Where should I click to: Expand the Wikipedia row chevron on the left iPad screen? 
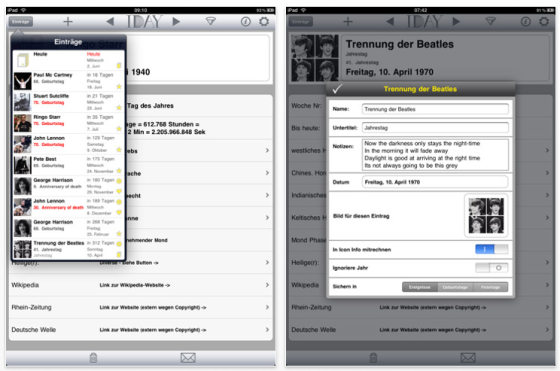(x=267, y=285)
